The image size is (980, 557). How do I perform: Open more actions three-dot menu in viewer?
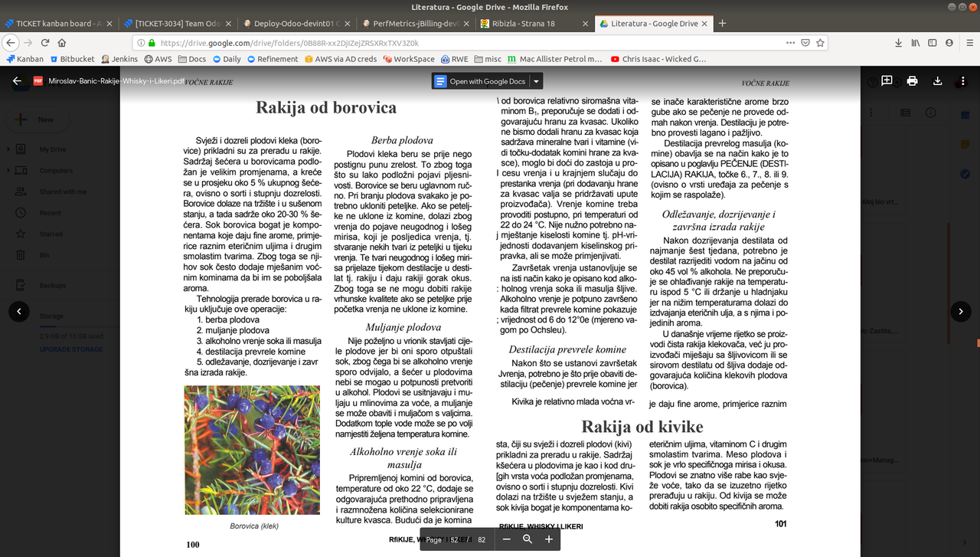962,80
